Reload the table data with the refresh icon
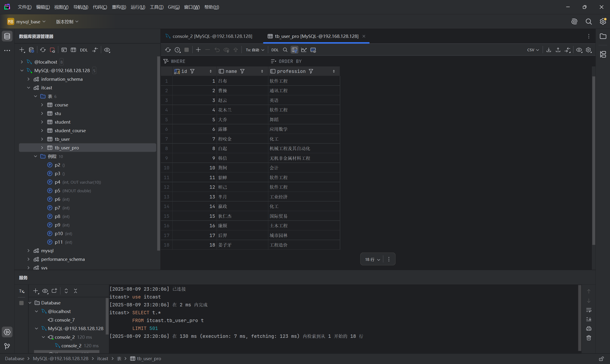 coord(168,50)
